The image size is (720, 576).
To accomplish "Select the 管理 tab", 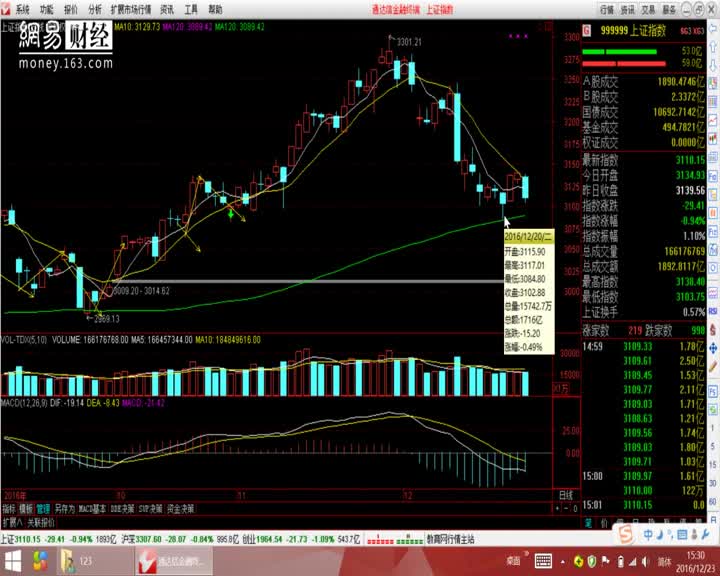I will pyautogui.click(x=43, y=509).
